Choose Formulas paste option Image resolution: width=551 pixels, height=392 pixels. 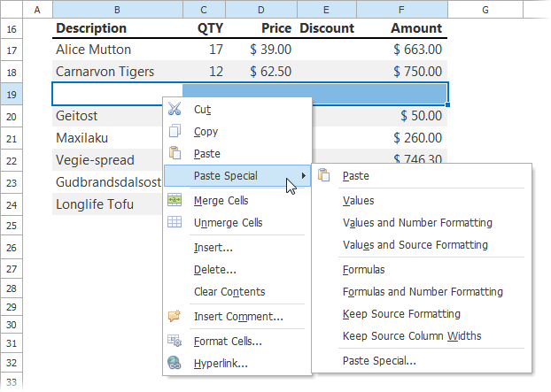point(363,269)
